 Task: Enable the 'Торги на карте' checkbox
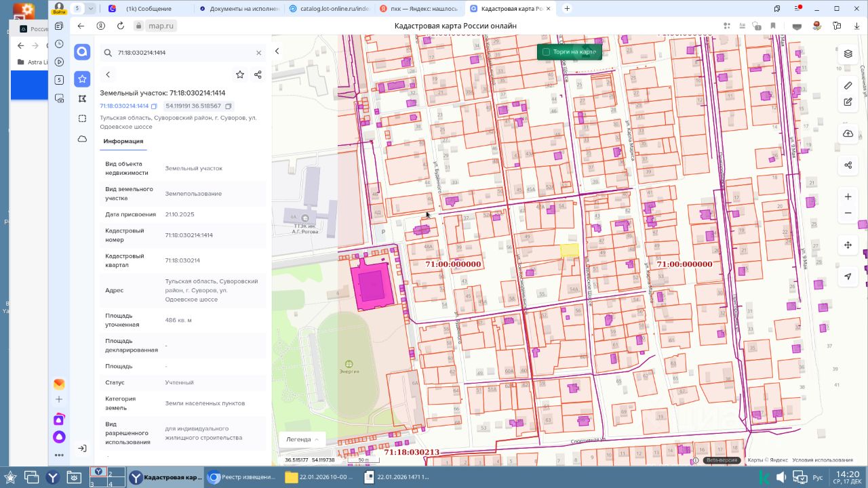[x=546, y=52]
